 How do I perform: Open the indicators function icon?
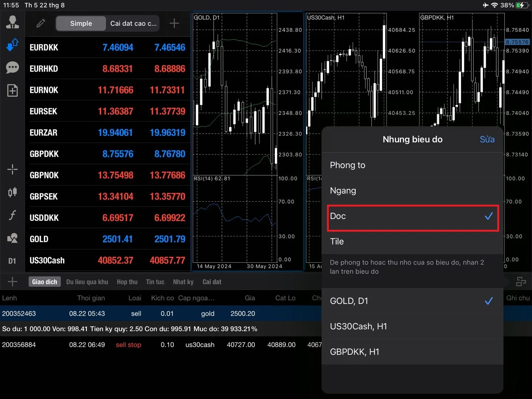pyautogui.click(x=13, y=215)
